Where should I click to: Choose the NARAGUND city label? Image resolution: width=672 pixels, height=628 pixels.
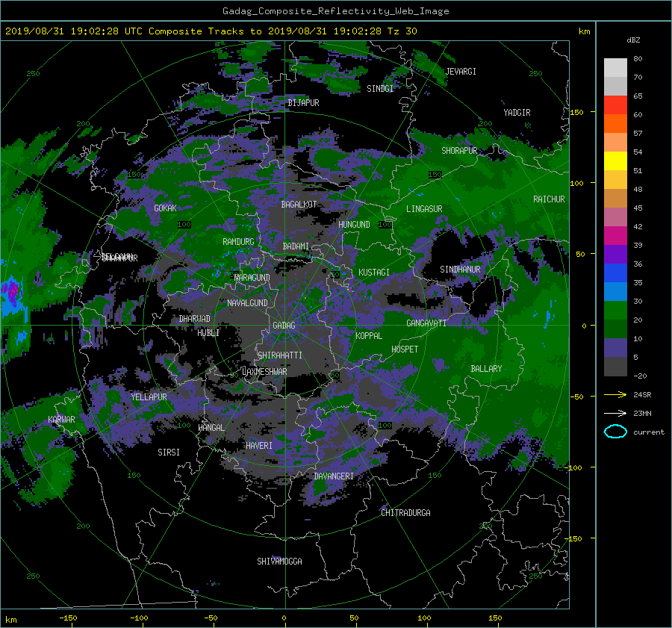252,278
